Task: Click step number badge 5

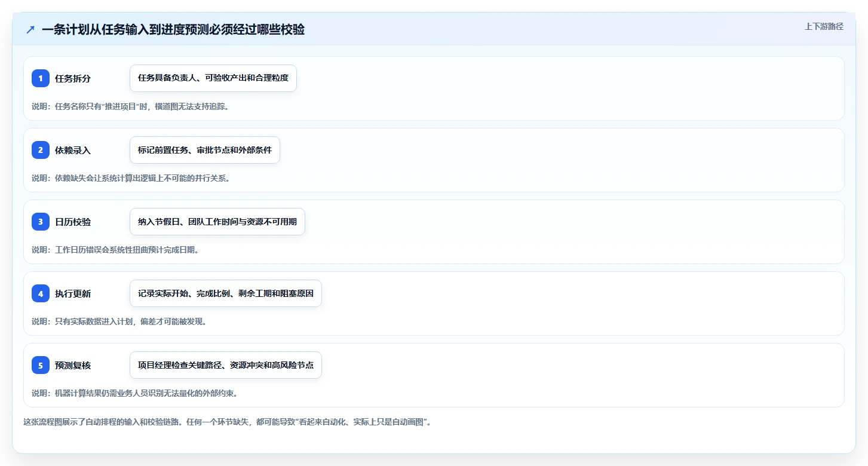Action: 41,365
